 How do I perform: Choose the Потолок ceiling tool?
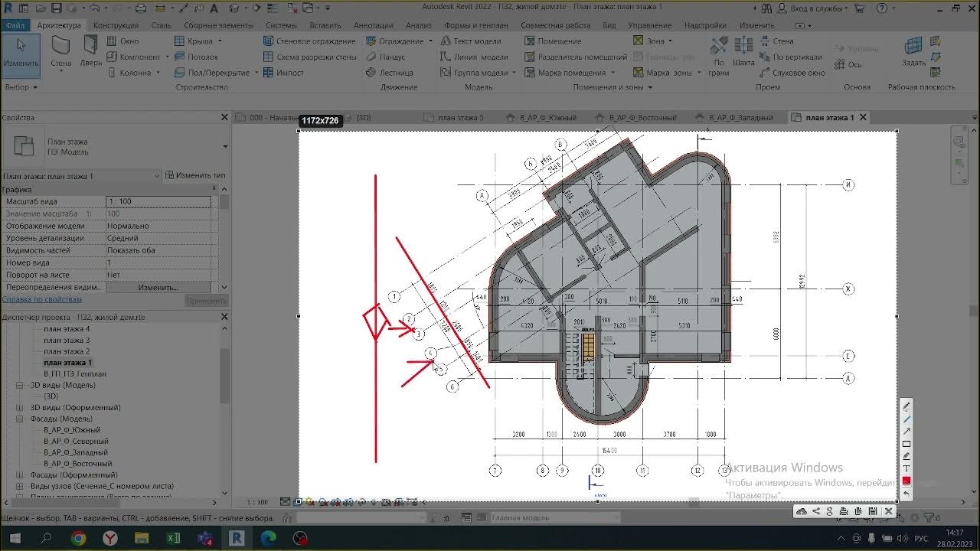coord(196,57)
